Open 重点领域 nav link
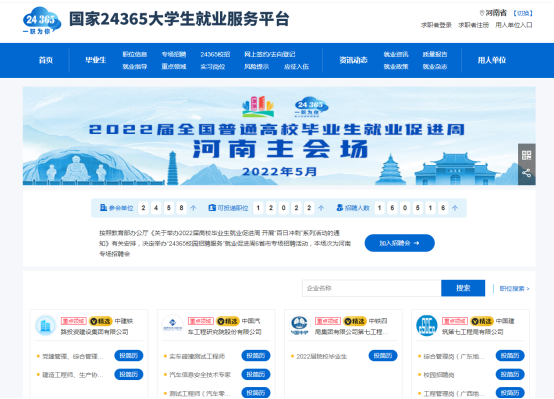Screen dimensions: 554x399 174,66
